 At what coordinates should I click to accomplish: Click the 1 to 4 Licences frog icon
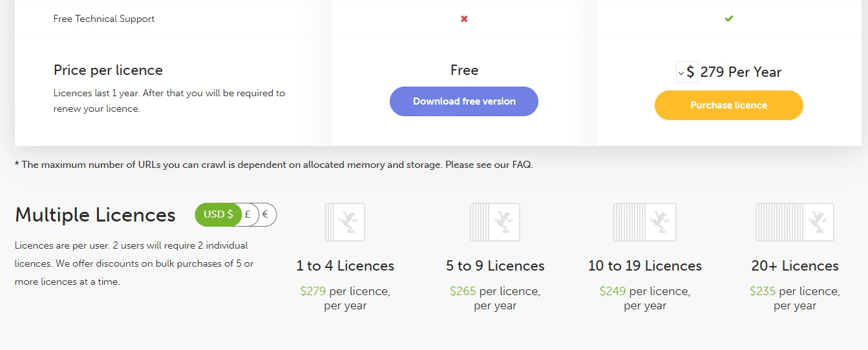point(345,222)
